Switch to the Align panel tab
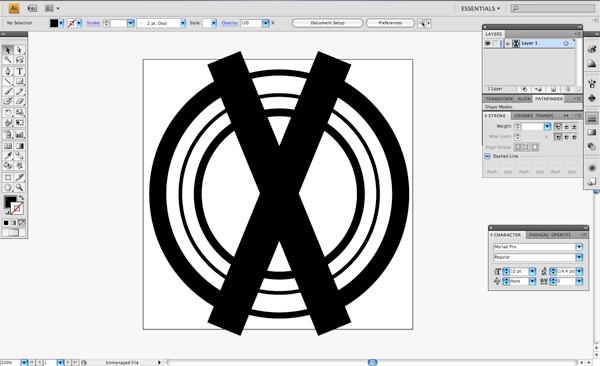This screenshot has height=366, width=600. 524,99
